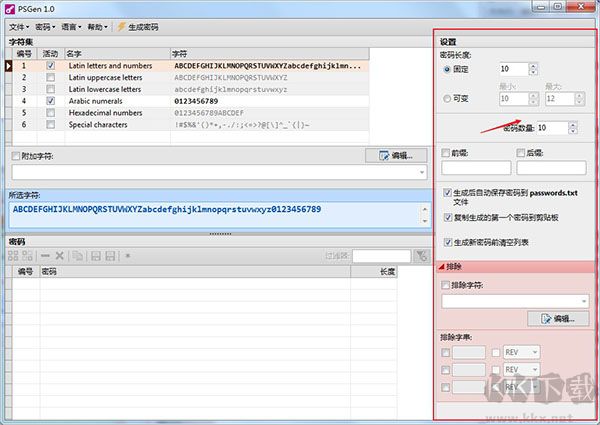Increase the 密码数量 count with spinner

click(572, 125)
